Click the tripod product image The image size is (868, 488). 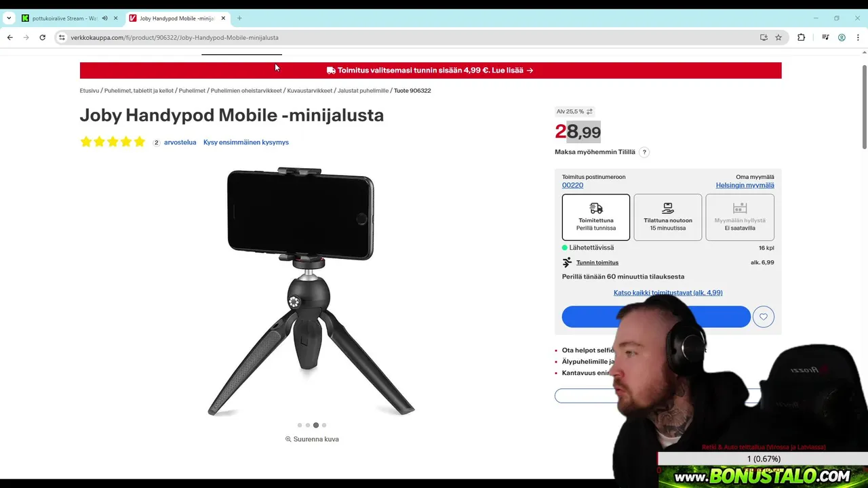click(x=311, y=291)
